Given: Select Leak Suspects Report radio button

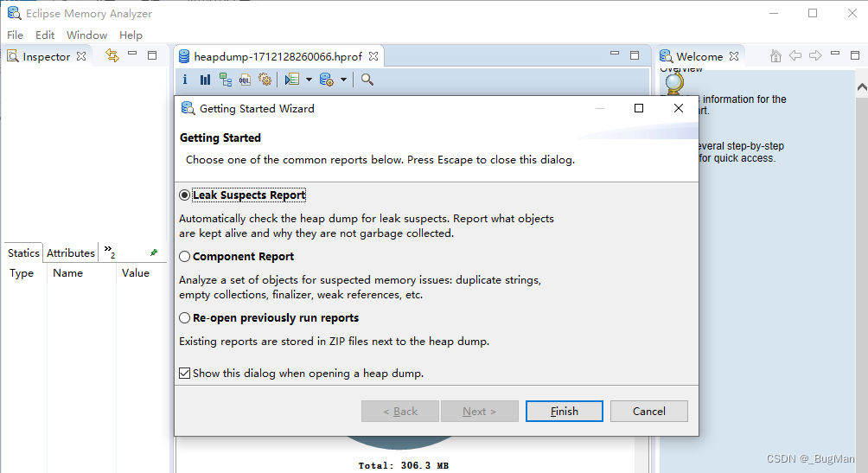Looking at the screenshot, I should [x=184, y=195].
